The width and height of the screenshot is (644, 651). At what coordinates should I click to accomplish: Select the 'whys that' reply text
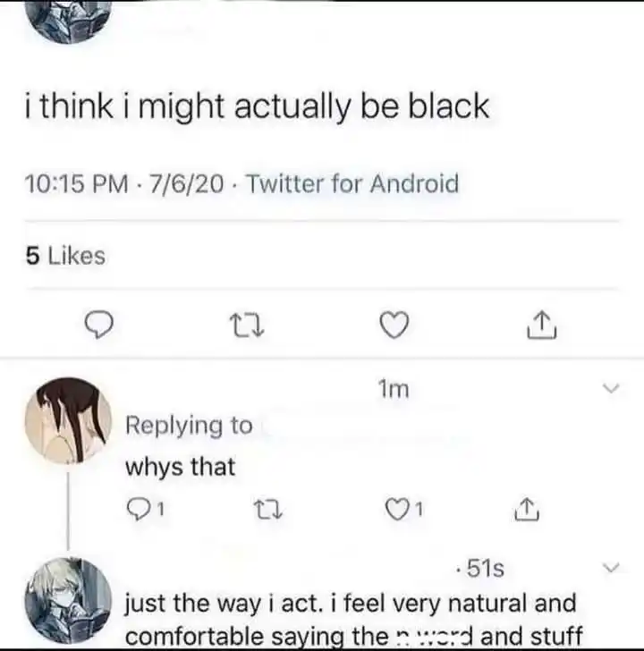point(181,467)
